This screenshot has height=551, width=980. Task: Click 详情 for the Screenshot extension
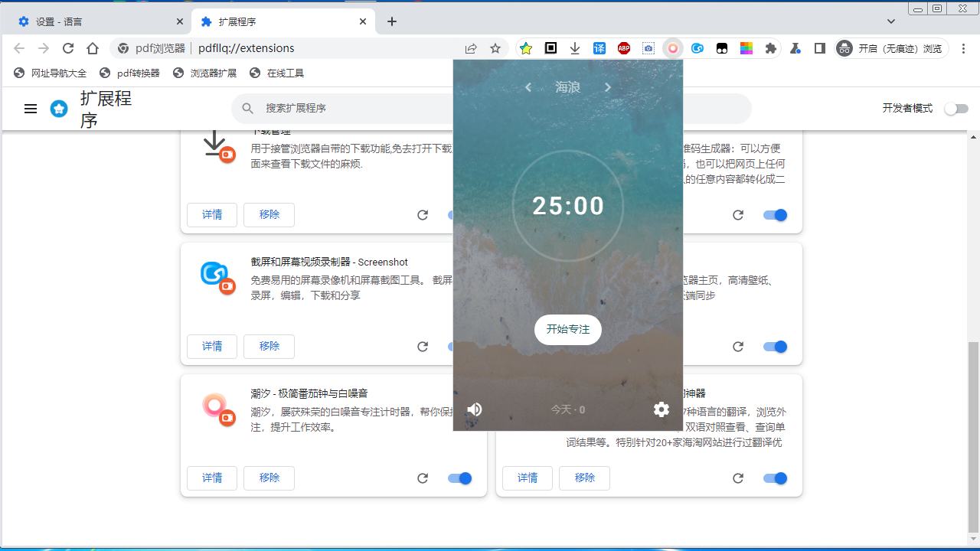pos(212,346)
